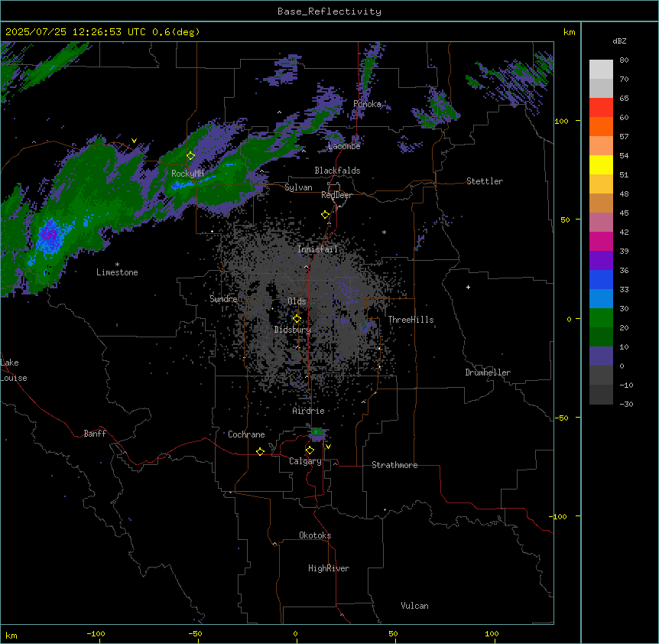Click the Blackfalds label
Screen dimensions: 659x644
(337, 171)
